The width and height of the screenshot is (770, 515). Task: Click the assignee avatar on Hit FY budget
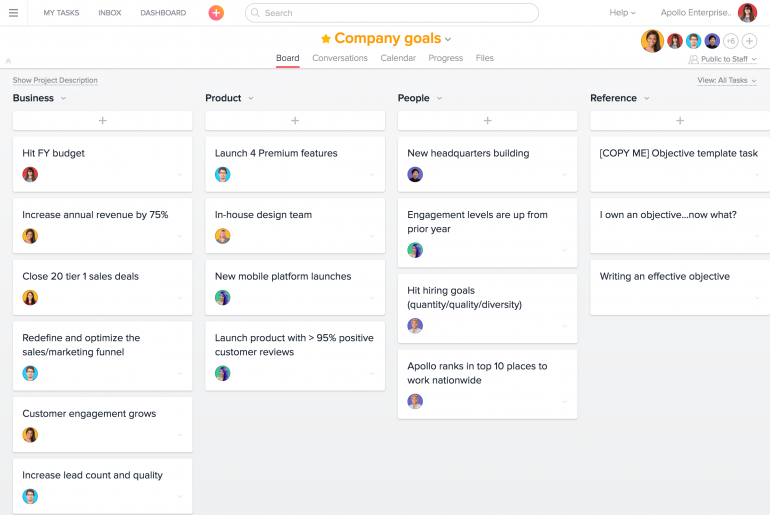(x=30, y=174)
